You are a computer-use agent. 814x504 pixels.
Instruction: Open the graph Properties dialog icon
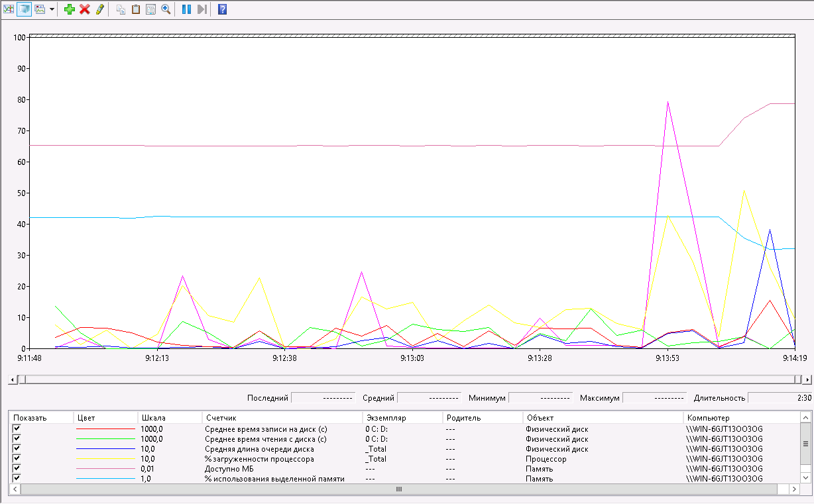pyautogui.click(x=150, y=9)
